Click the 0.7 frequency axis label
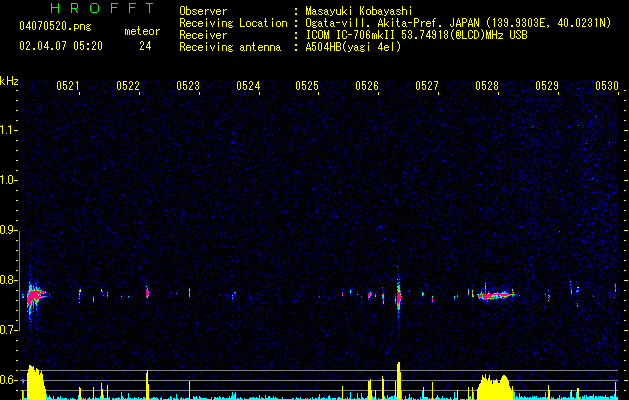The height and width of the screenshot is (400, 629). 8,330
